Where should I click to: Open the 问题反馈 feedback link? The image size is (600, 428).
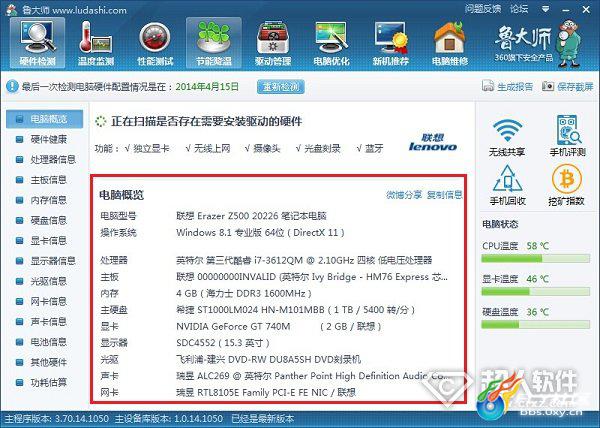pyautogui.click(x=483, y=9)
